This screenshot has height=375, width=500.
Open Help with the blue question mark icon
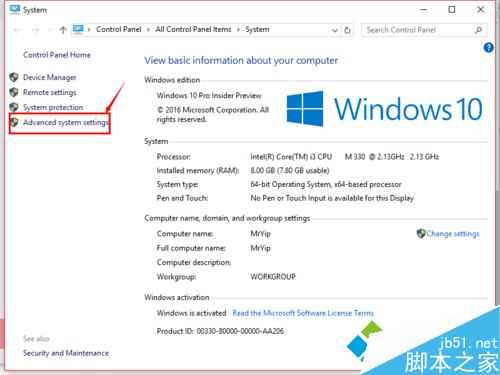coord(488,48)
